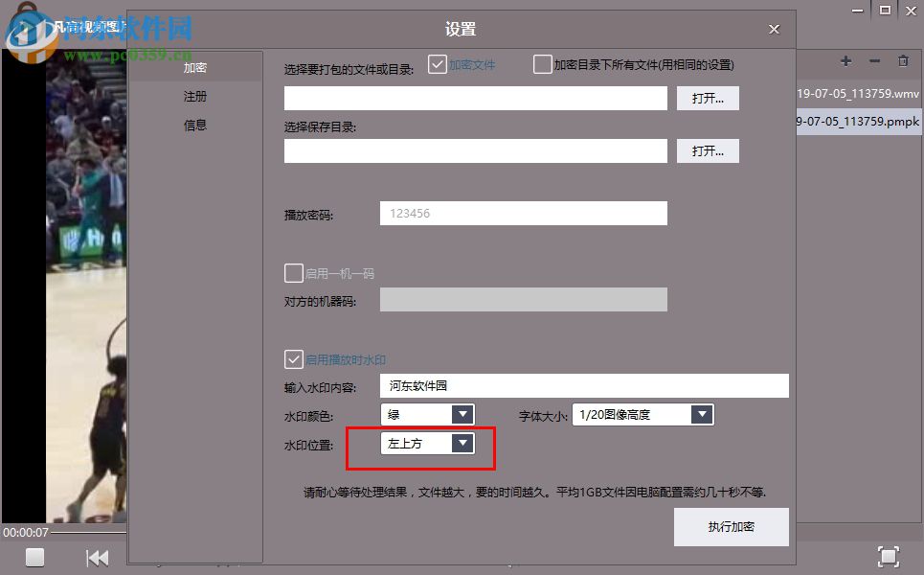The height and width of the screenshot is (575, 924).
Task: Click the minus icon to remove a file
Action: [x=874, y=60]
